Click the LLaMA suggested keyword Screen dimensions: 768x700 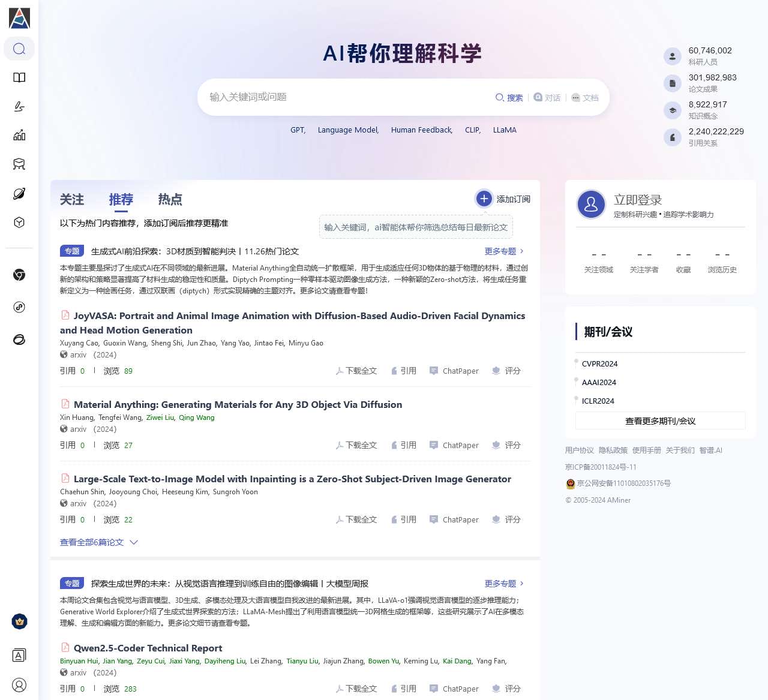click(x=505, y=130)
